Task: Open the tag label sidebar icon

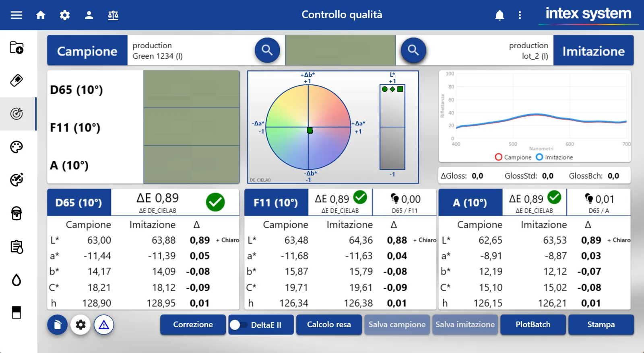Action: pos(17,80)
